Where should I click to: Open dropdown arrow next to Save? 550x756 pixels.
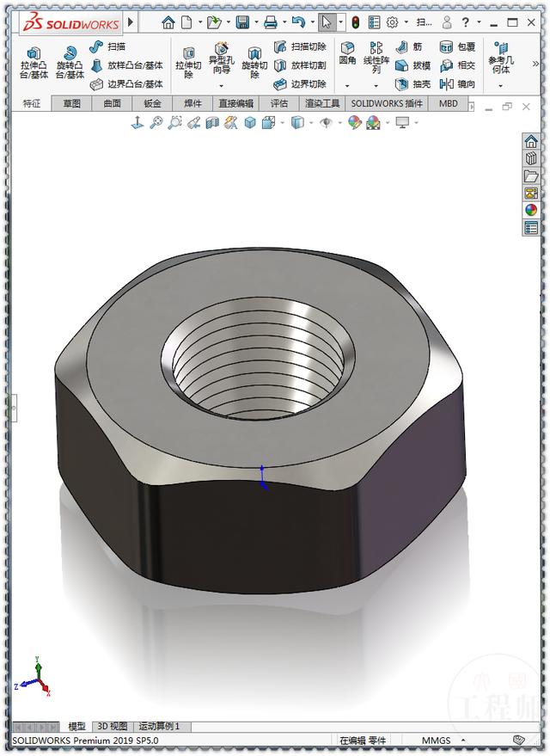click(x=256, y=22)
